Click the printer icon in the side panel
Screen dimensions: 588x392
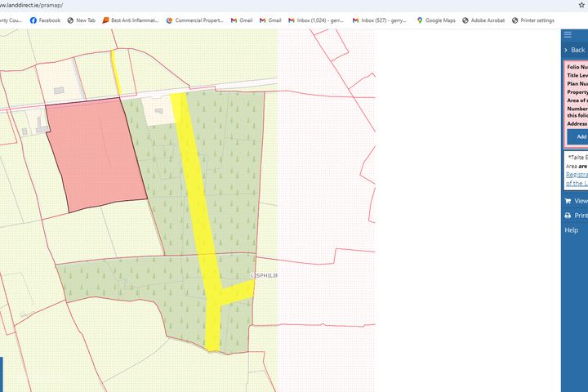point(568,216)
